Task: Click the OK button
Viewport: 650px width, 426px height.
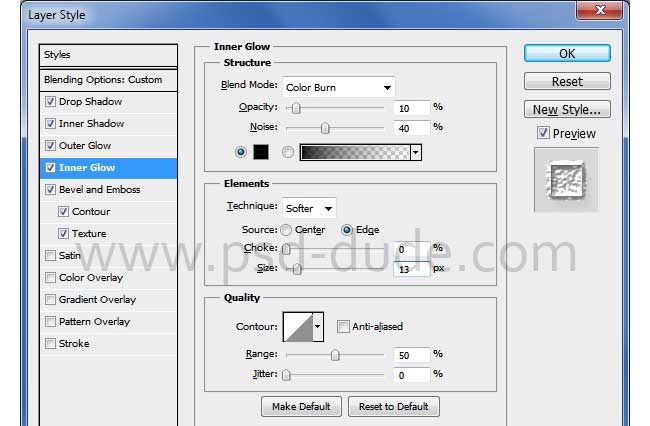Action: click(x=567, y=54)
